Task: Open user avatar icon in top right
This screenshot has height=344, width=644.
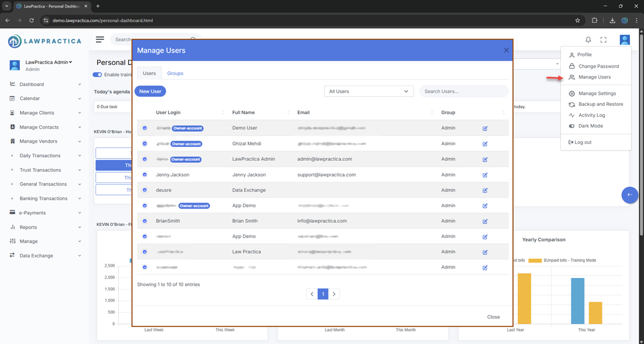Action: [625, 40]
